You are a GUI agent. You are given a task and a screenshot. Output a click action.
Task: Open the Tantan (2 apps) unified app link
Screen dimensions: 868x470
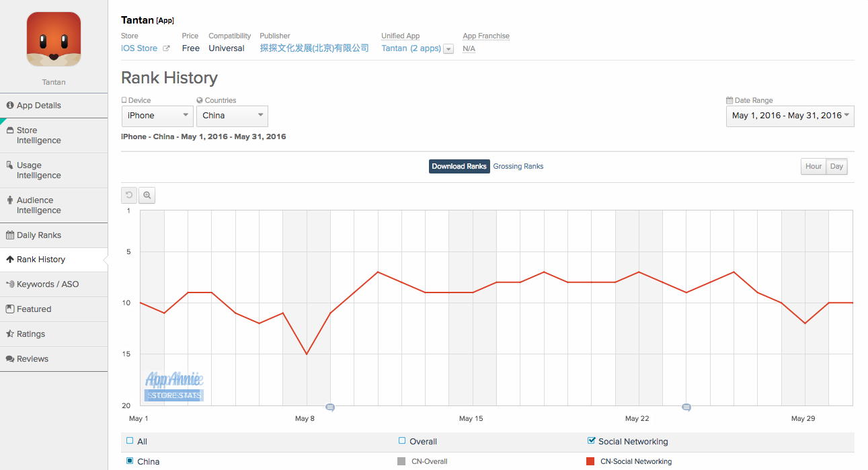tap(411, 48)
